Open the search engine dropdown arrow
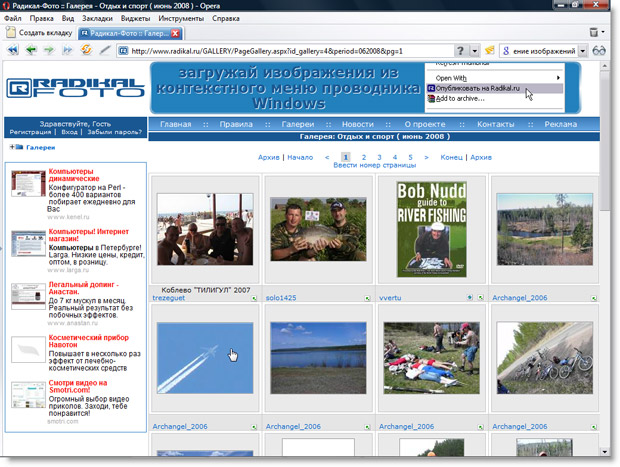 coord(582,50)
